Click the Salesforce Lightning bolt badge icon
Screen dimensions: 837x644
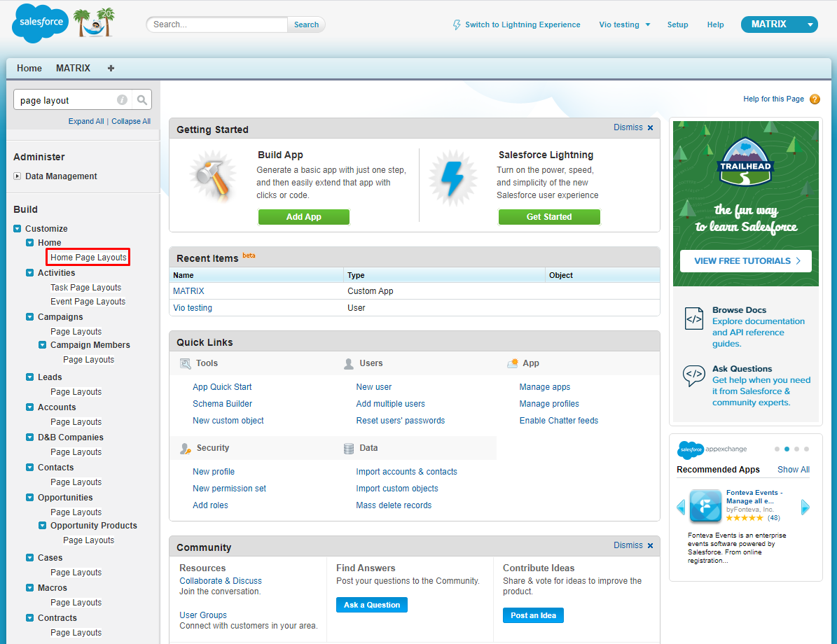tap(452, 178)
